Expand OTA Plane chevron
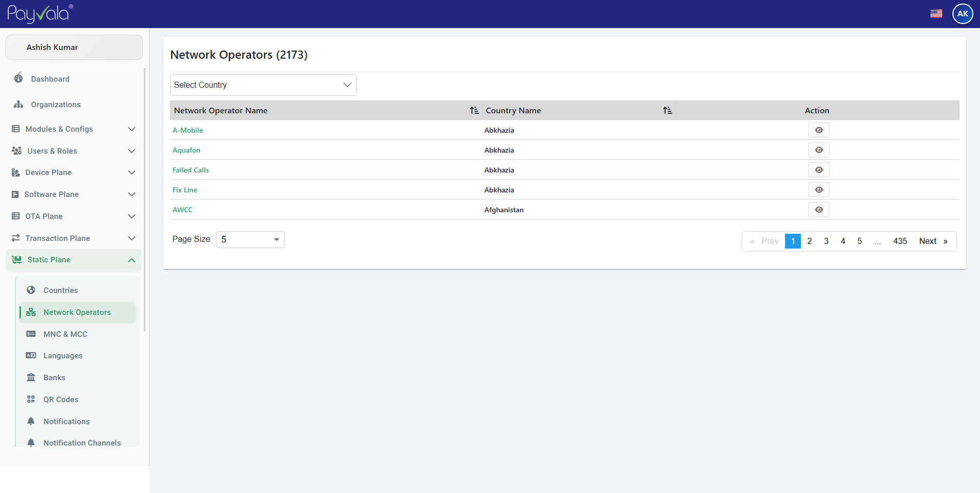Image resolution: width=980 pixels, height=493 pixels. click(x=132, y=216)
